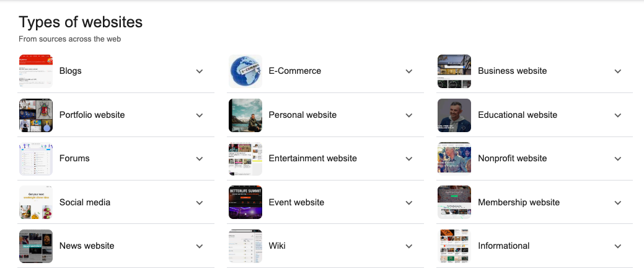The image size is (644, 268).
Task: Click the E-Commerce globe thumbnail
Action: 245,71
